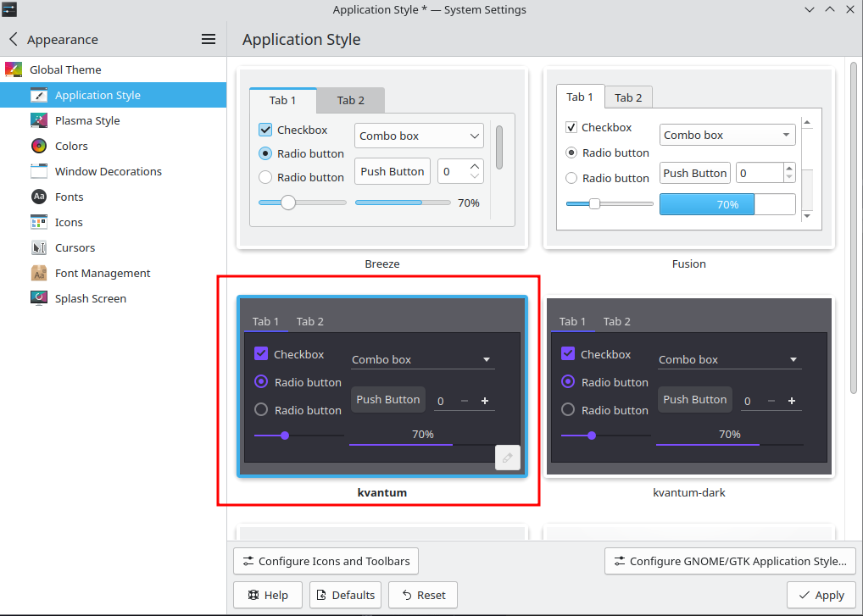Image resolution: width=863 pixels, height=616 pixels.
Task: Click the Application Style sidebar icon
Action: 38,95
